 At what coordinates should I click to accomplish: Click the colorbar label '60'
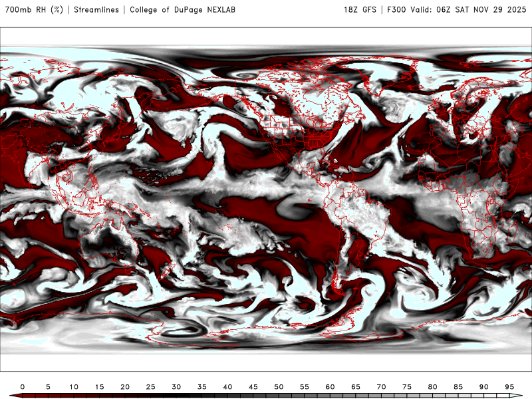coord(330,387)
